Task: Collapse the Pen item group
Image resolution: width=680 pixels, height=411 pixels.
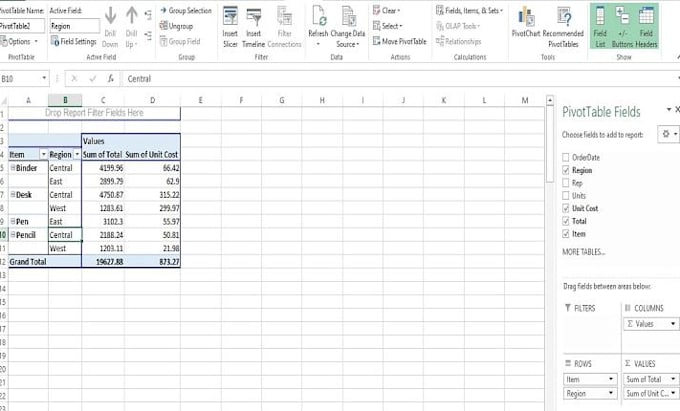Action: tap(13, 221)
